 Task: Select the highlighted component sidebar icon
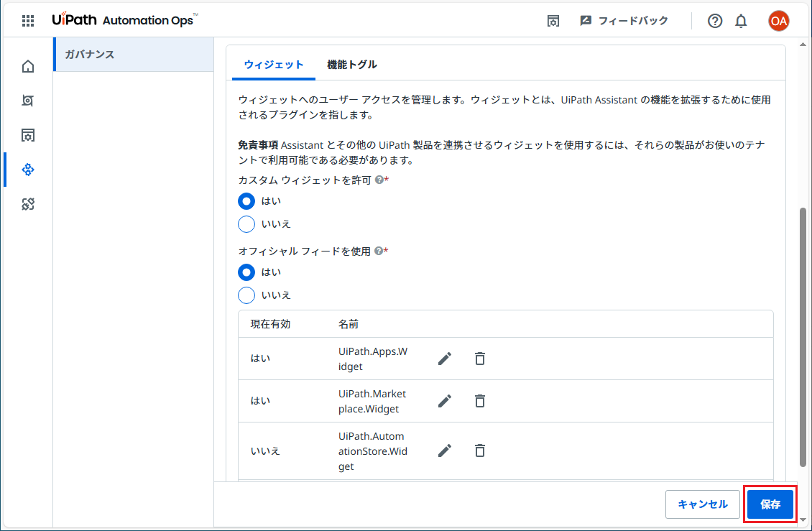(28, 170)
